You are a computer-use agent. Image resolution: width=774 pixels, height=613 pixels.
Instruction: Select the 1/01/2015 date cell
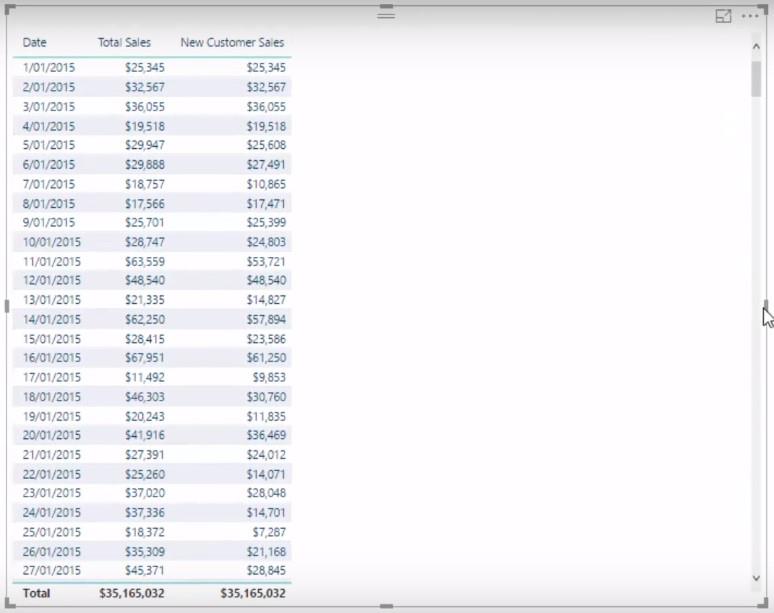[x=49, y=68]
